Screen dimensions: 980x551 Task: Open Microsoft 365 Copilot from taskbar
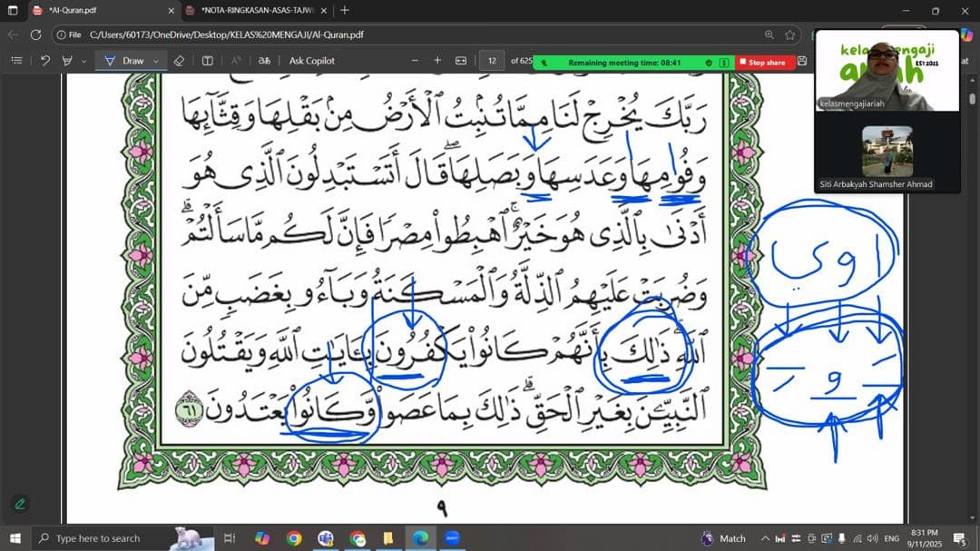click(x=262, y=538)
